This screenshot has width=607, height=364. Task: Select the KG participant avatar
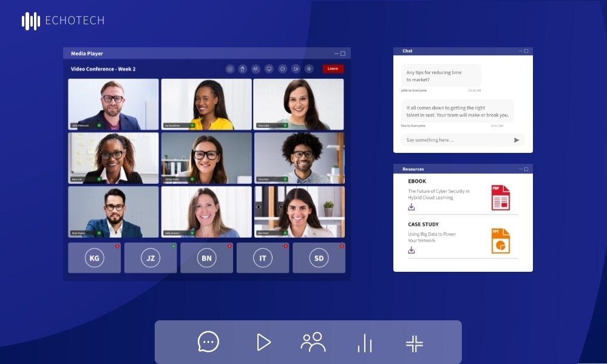click(x=95, y=258)
